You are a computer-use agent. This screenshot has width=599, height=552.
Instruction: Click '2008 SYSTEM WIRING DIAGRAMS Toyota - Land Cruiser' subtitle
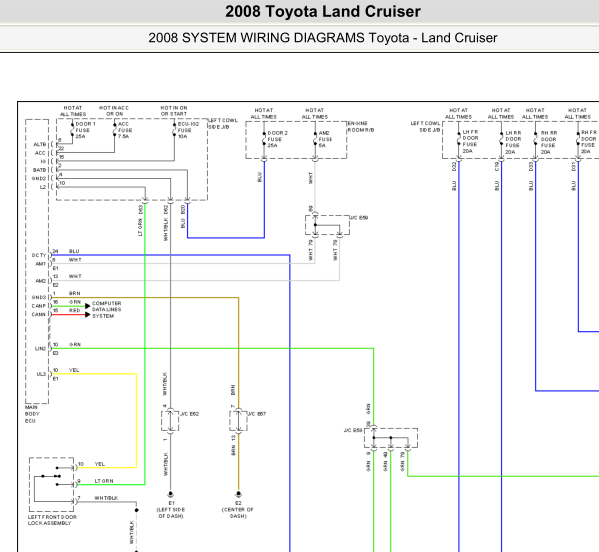[x=322, y=38]
